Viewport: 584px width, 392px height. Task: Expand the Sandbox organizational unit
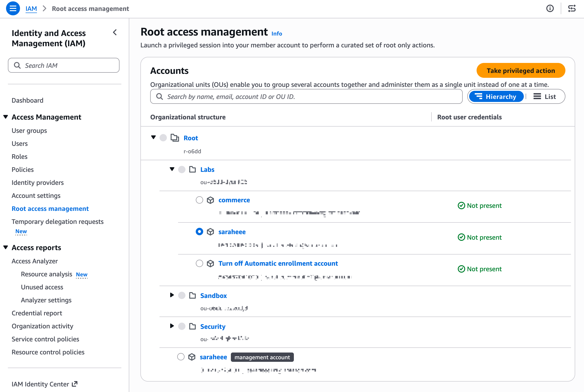[172, 295]
